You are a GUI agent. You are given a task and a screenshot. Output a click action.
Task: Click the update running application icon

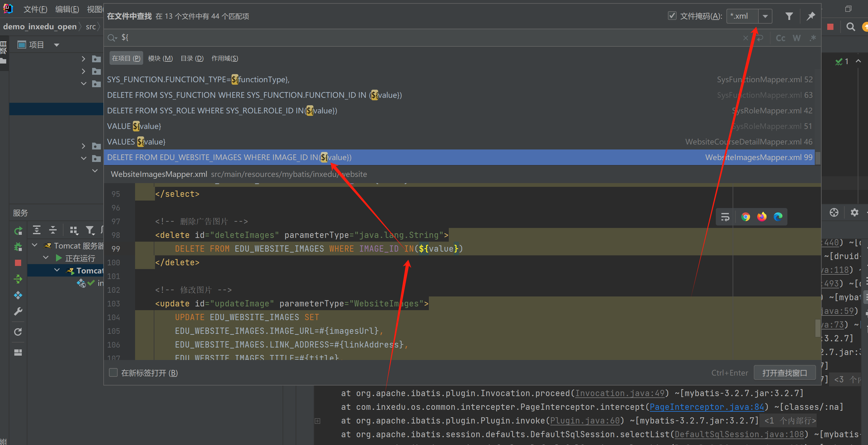tap(18, 279)
